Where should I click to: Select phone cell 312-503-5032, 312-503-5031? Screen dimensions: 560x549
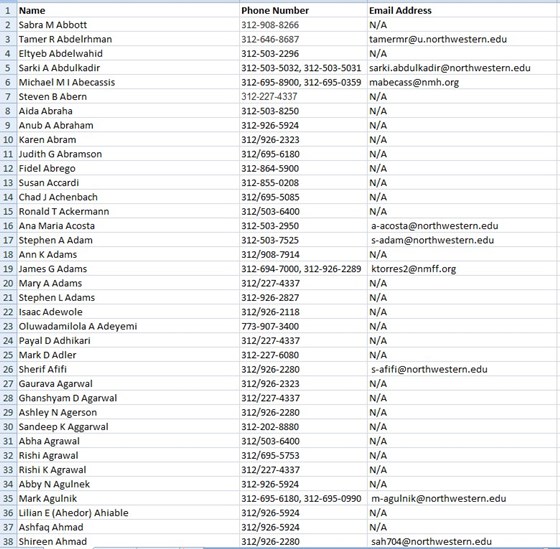pos(303,68)
